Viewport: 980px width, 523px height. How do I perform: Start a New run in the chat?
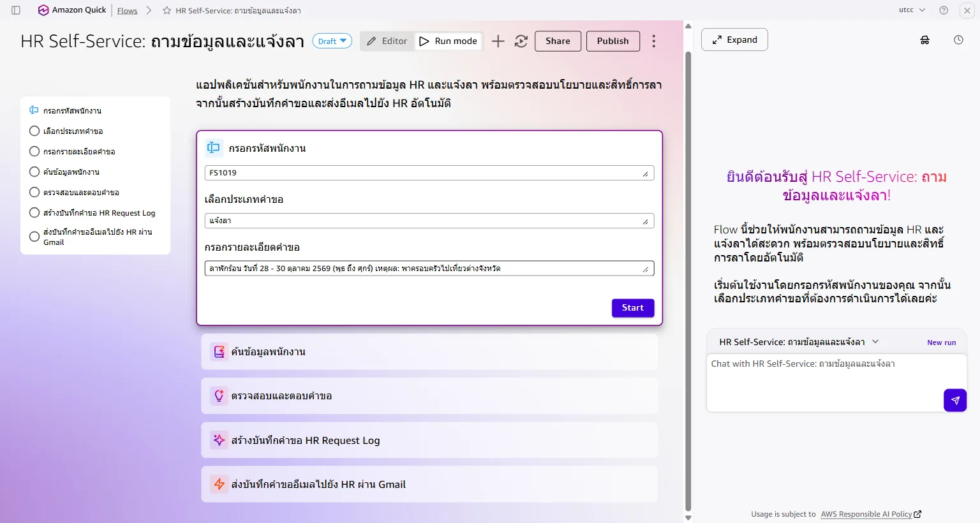942,343
